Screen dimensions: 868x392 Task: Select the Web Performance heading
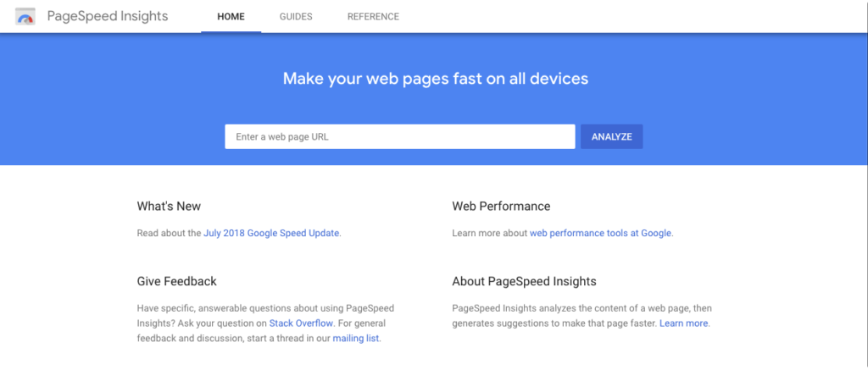click(501, 207)
